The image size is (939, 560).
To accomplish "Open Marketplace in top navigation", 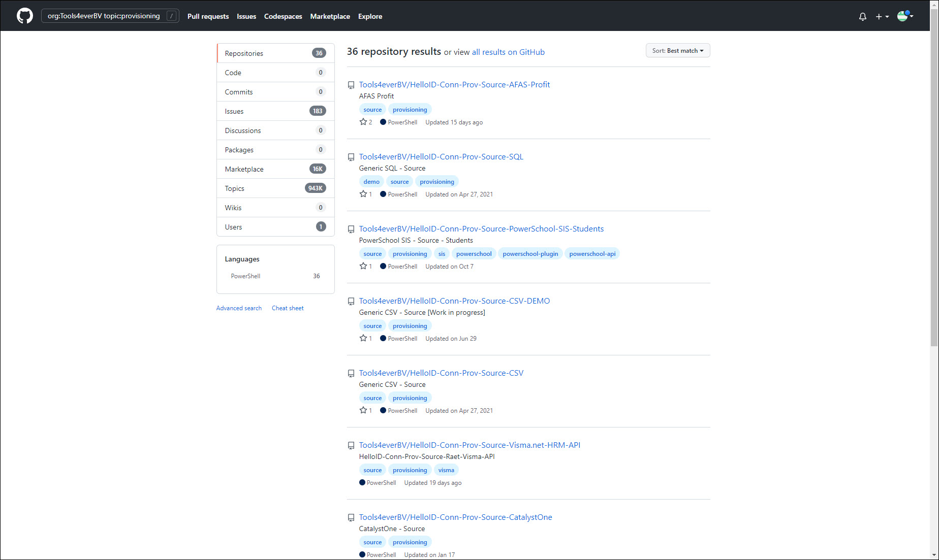I will pos(330,16).
